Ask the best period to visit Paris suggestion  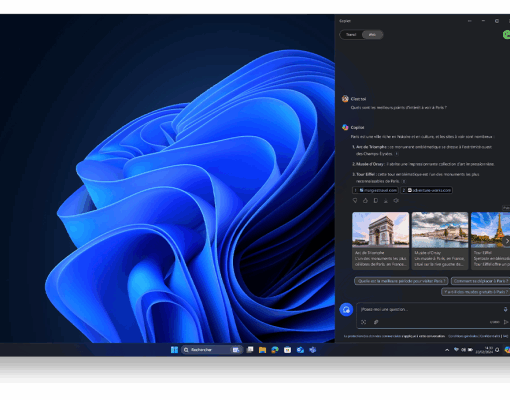point(401,281)
